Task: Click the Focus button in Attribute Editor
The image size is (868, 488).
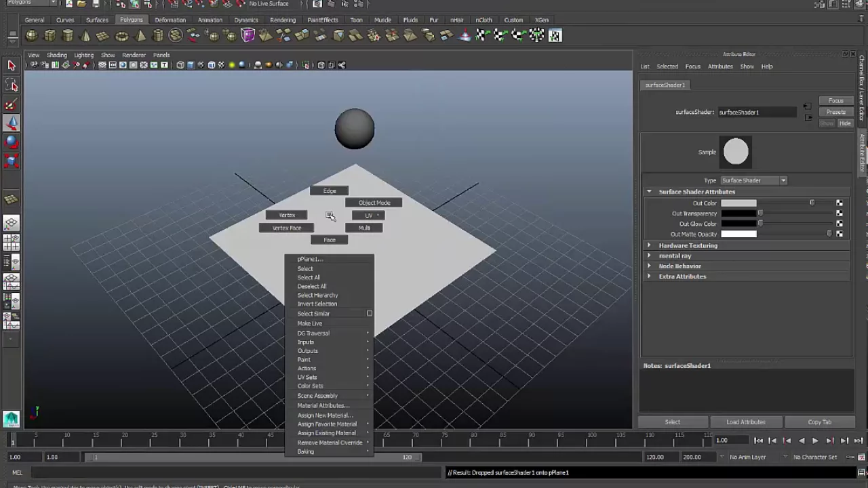Action: click(x=835, y=101)
